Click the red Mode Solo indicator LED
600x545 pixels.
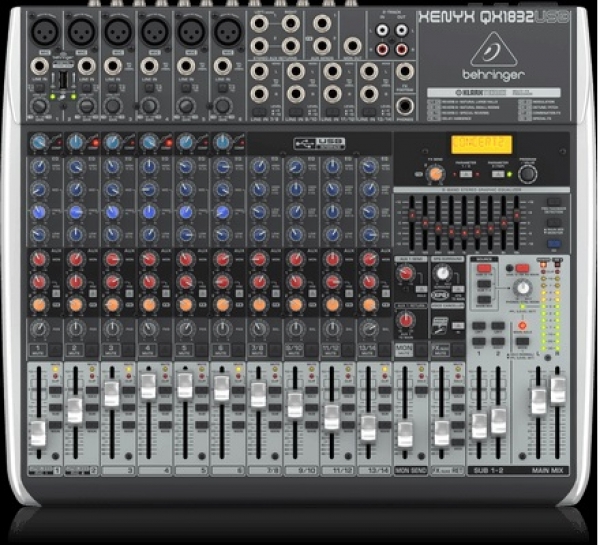pos(522,326)
